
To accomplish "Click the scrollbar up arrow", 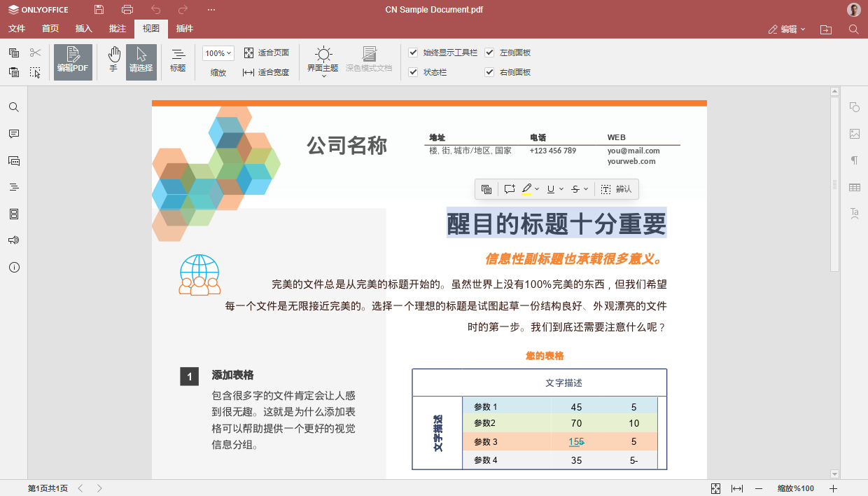I will [834, 91].
